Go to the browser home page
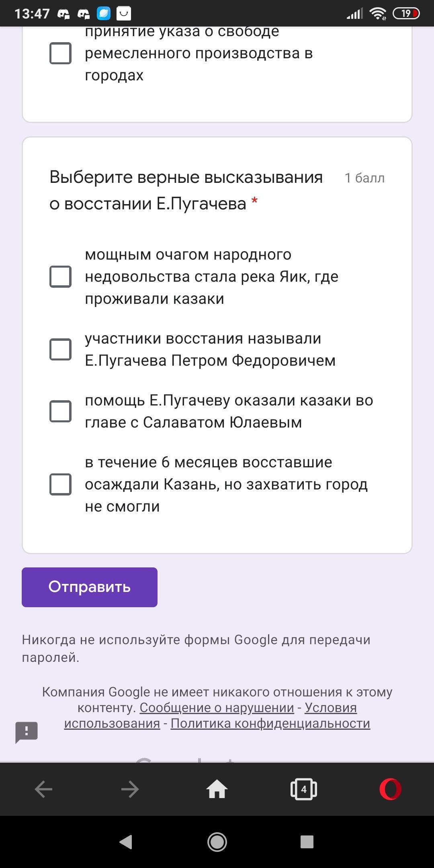The width and height of the screenshot is (434, 868). coord(217,789)
